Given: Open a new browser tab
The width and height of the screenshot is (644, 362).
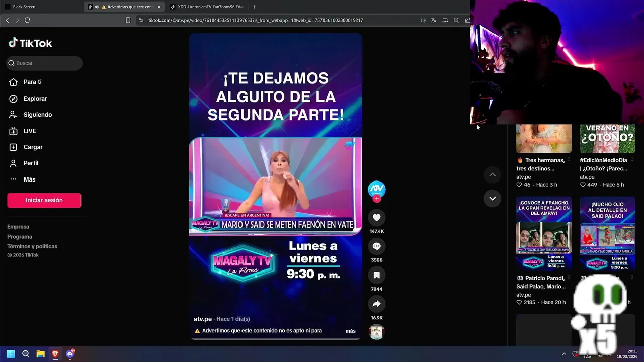Looking at the screenshot, I should (254, 7).
